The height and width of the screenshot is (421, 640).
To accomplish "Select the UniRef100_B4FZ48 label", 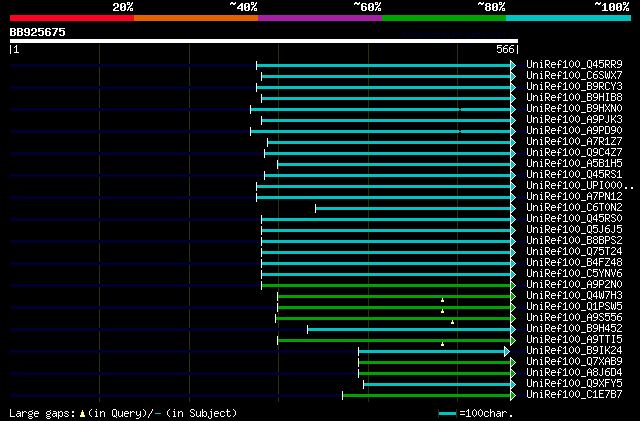I will [x=574, y=263].
